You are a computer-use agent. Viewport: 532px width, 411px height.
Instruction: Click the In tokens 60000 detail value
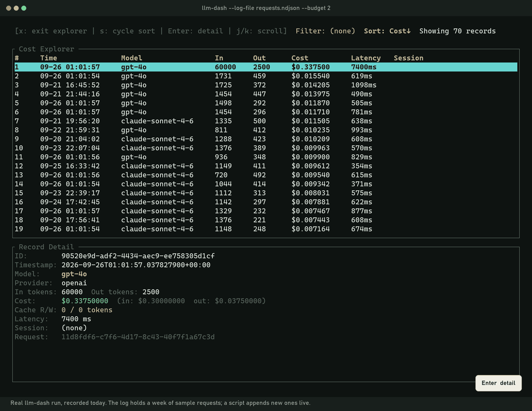[x=72, y=292]
